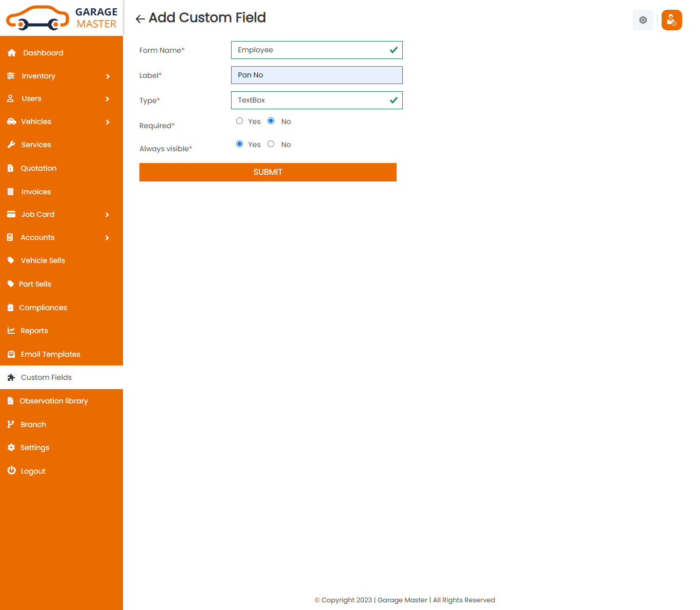This screenshot has height=610, width=700.
Task: Open the Dashboard via its home icon
Action: coord(11,52)
